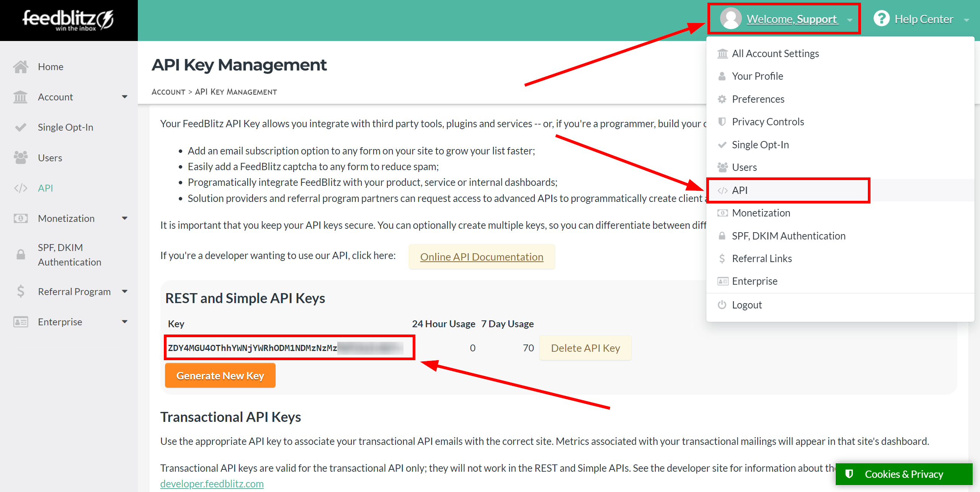Click the shield icon on Cookies & Privacy
The width and height of the screenshot is (980, 492).
[x=849, y=474]
